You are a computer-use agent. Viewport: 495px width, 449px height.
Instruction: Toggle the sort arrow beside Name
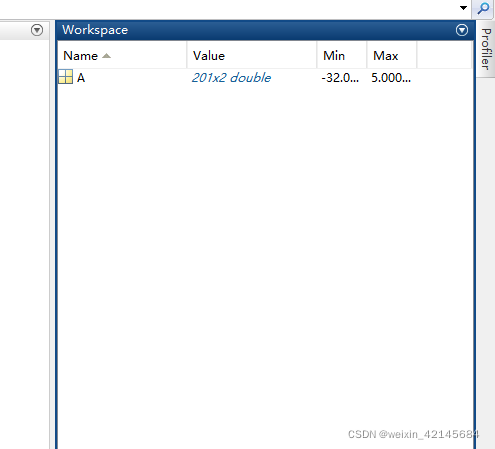click(x=106, y=56)
